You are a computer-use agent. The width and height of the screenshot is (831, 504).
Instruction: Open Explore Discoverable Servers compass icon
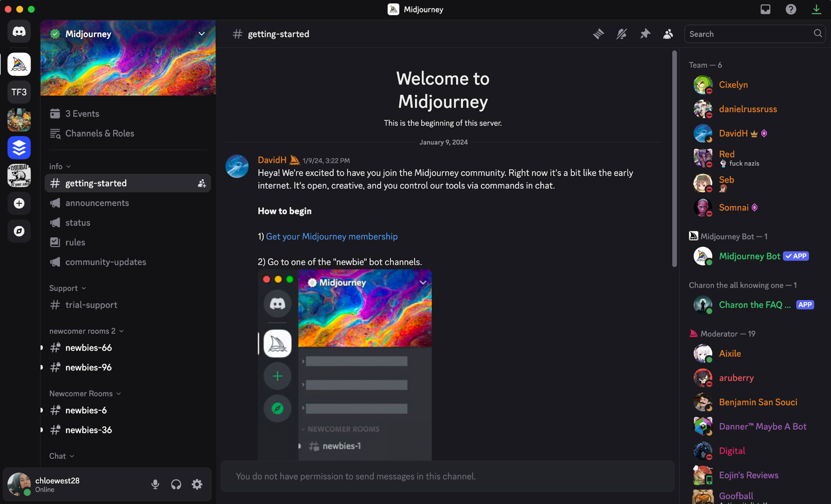[x=19, y=231]
